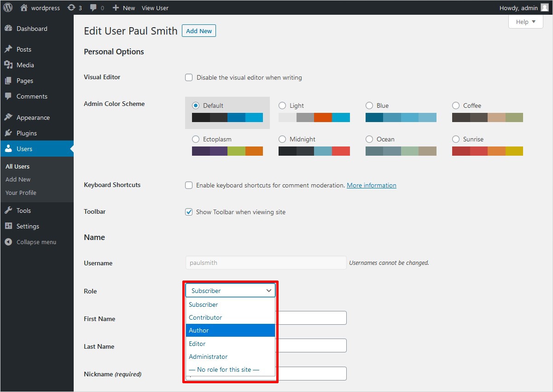Open the updates icon in the admin bar
The height and width of the screenshot is (392, 553).
coord(71,8)
